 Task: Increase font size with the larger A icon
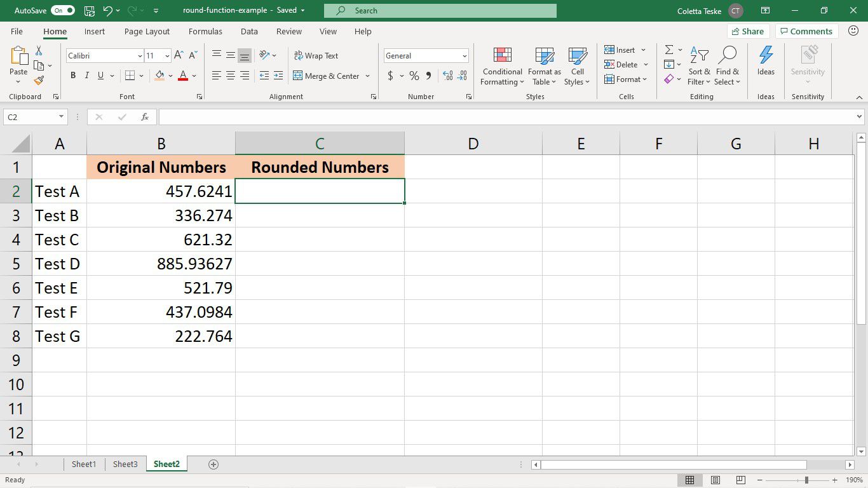coord(179,56)
